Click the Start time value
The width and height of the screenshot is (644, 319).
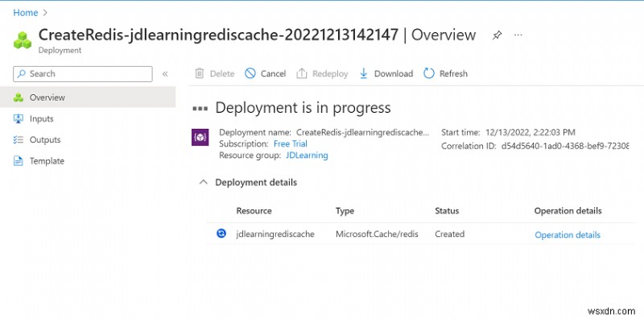click(530, 132)
